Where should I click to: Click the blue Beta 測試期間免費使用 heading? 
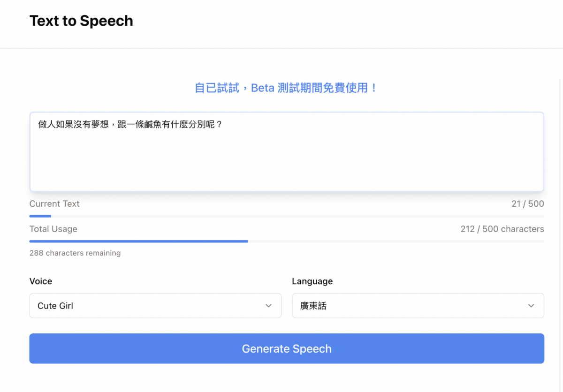pos(287,88)
